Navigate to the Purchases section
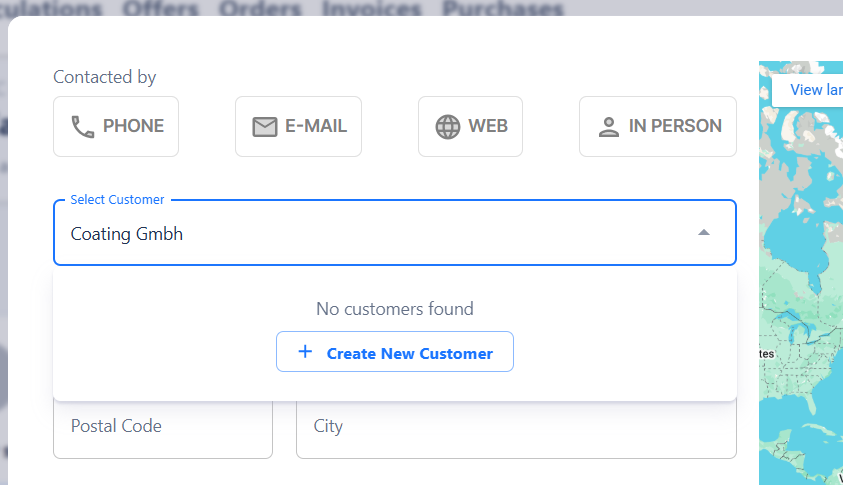843x485 pixels. coord(502,9)
